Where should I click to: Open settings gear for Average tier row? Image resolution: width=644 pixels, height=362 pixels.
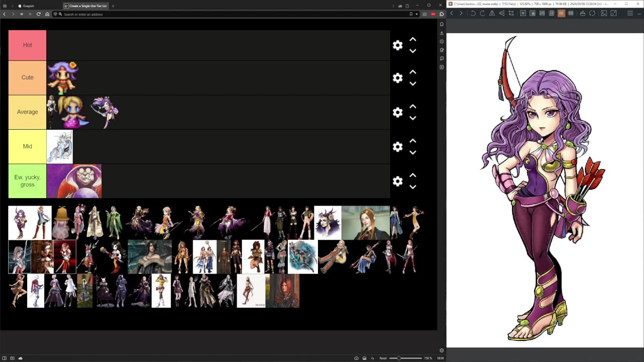[x=397, y=112]
